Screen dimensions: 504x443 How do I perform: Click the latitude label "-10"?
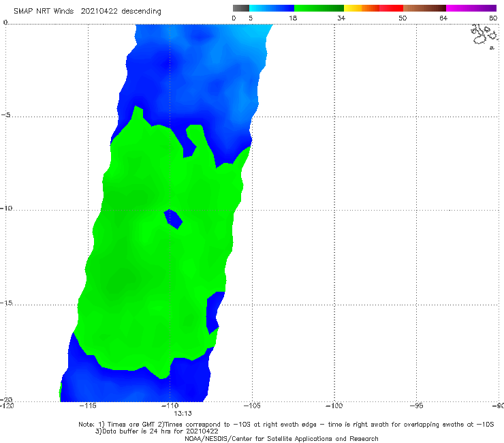coord(6,208)
